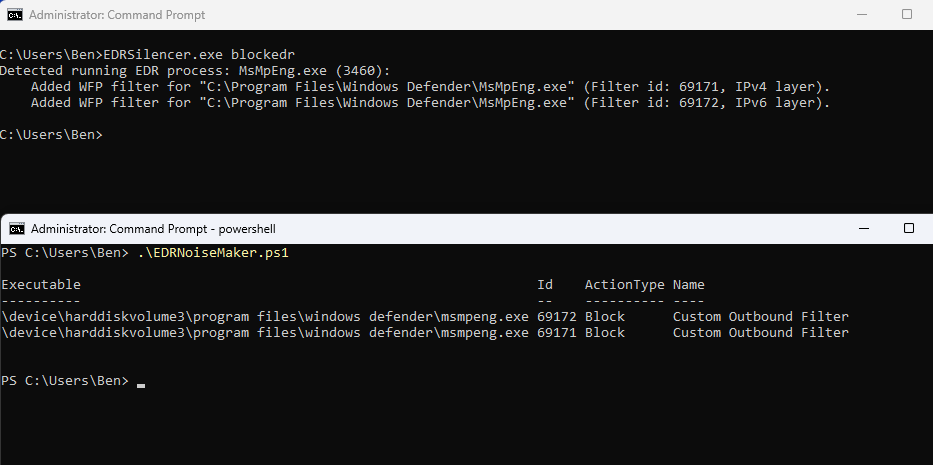This screenshot has width=933, height=465.
Task: Click the IPv4 layer WFP filter line
Action: [x=430, y=87]
